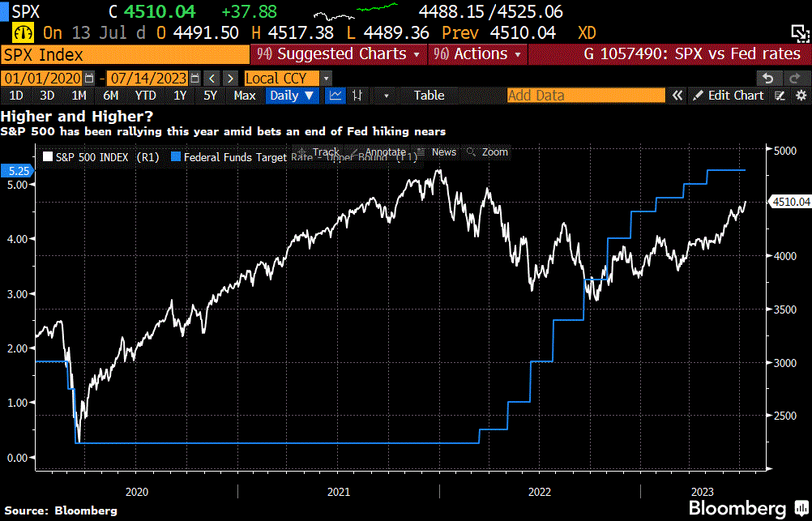Viewport: 812px width, 521px height.
Task: Undo the last chart change
Action: click(768, 79)
